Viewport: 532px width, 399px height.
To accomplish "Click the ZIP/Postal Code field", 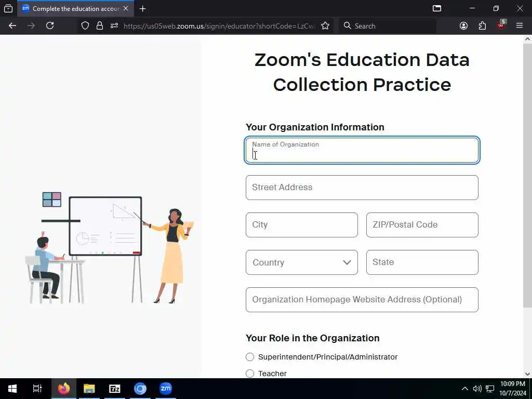I will [422, 225].
